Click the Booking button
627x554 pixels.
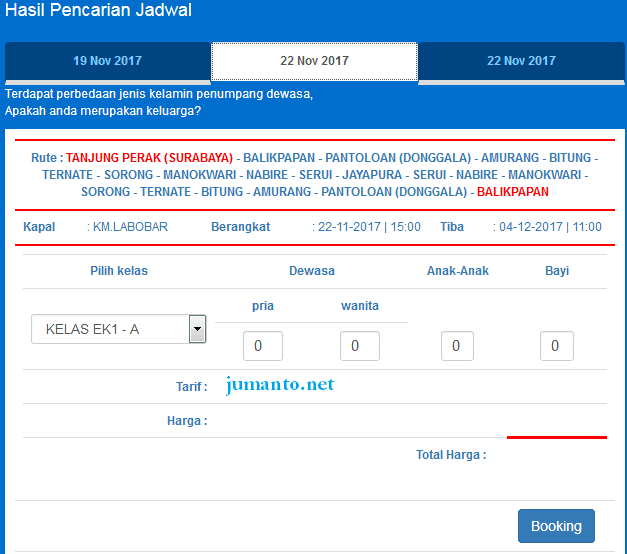(556, 526)
